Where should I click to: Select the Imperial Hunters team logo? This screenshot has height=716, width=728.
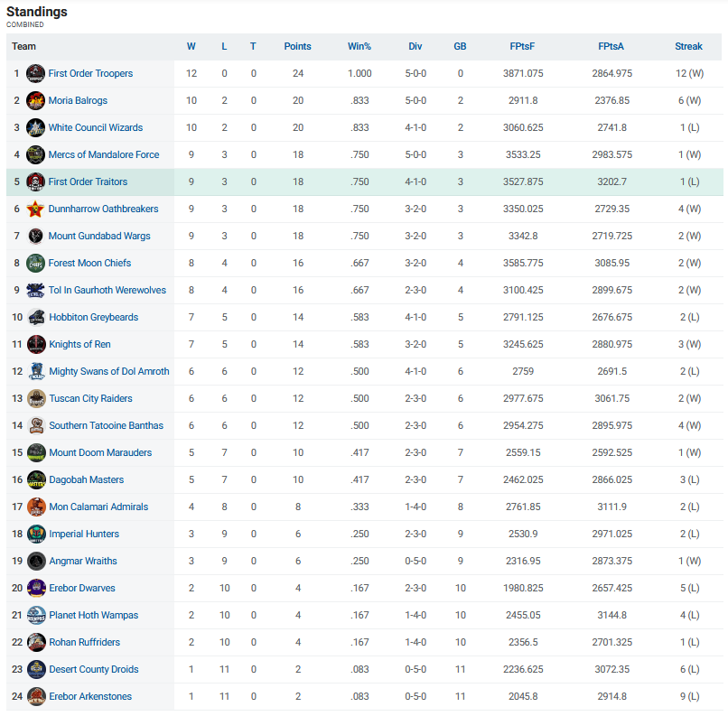click(36, 534)
